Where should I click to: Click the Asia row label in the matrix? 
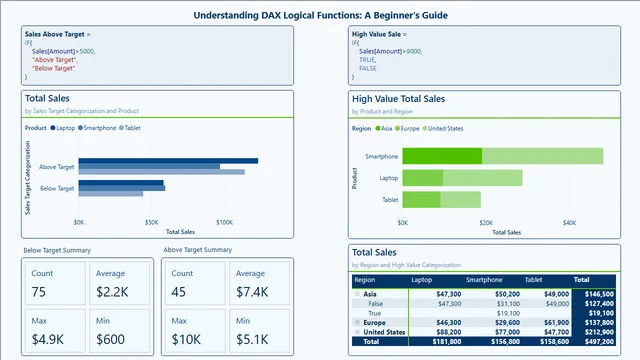(370, 294)
